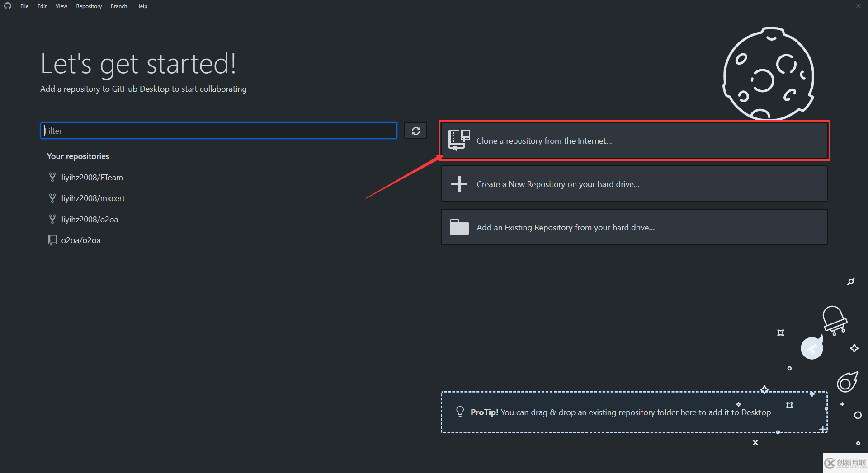Open the Branch menu
The height and width of the screenshot is (473, 868).
(119, 6)
